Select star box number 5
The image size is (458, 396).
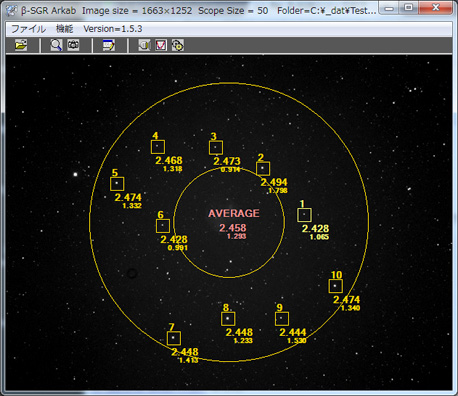[117, 184]
